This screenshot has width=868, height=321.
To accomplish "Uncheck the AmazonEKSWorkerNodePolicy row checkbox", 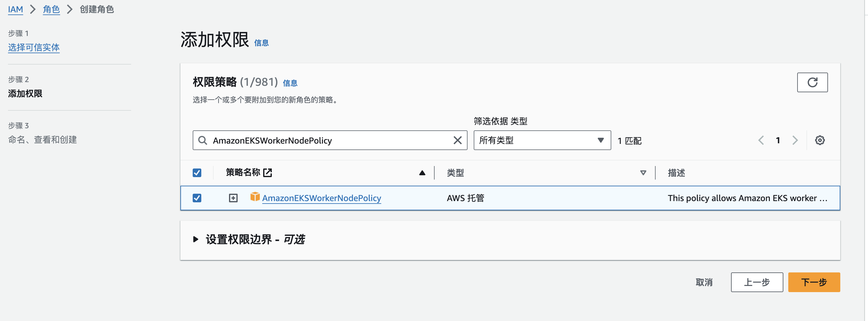I will (197, 198).
